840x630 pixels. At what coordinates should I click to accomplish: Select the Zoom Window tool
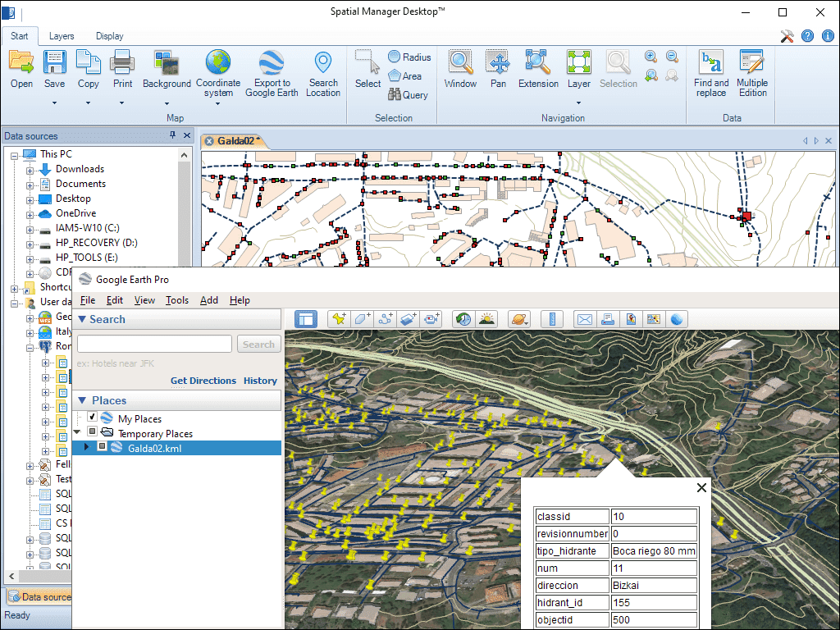coord(460,63)
